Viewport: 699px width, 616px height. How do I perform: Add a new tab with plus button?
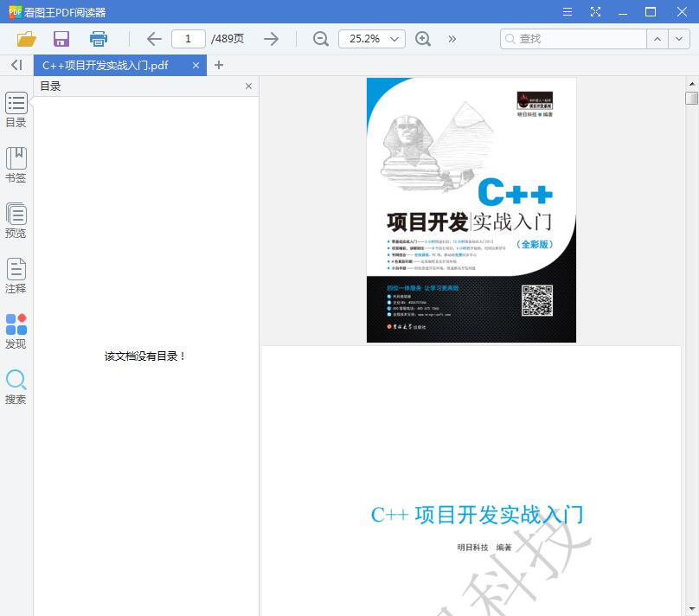[218, 65]
